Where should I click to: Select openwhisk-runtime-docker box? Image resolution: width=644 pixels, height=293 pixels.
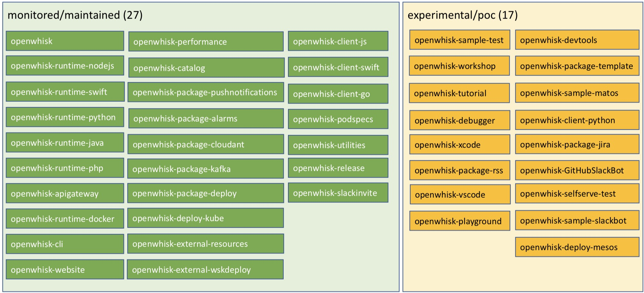point(65,219)
